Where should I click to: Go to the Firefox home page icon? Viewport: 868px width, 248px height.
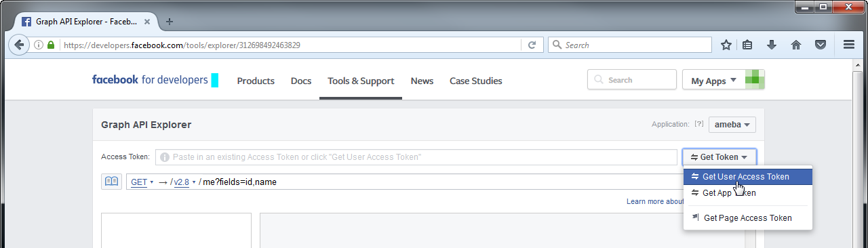click(x=796, y=45)
